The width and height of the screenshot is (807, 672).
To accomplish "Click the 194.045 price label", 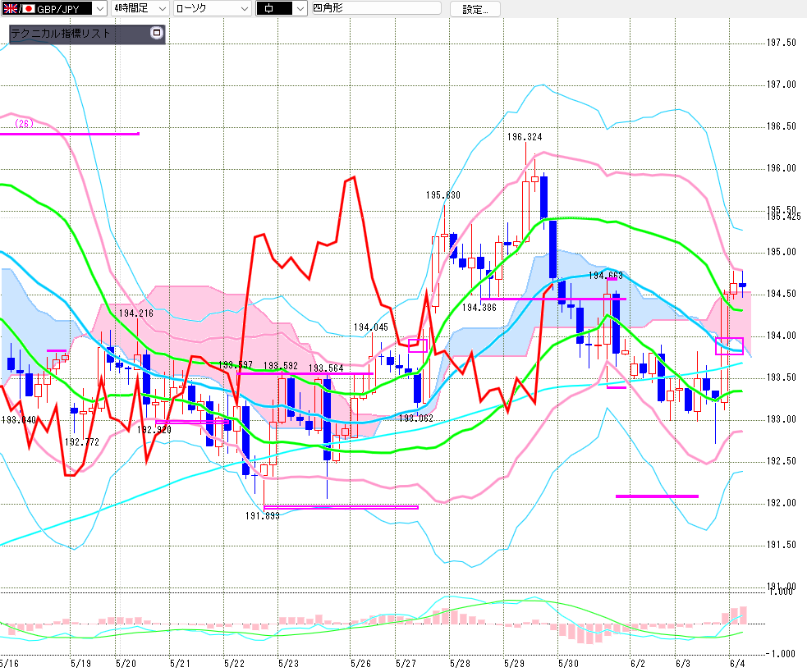I will tap(370, 327).
